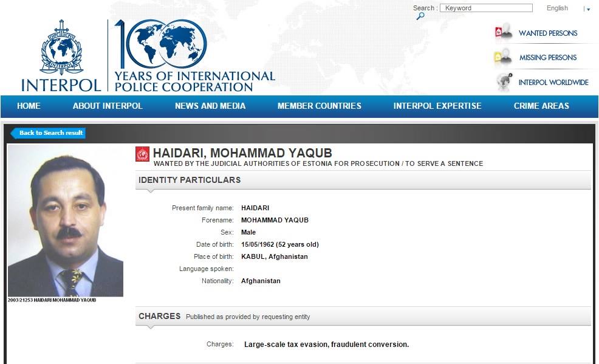Image resolution: width=599 pixels, height=364 pixels.
Task: Select the family name value HAIDARI
Action: (255, 208)
